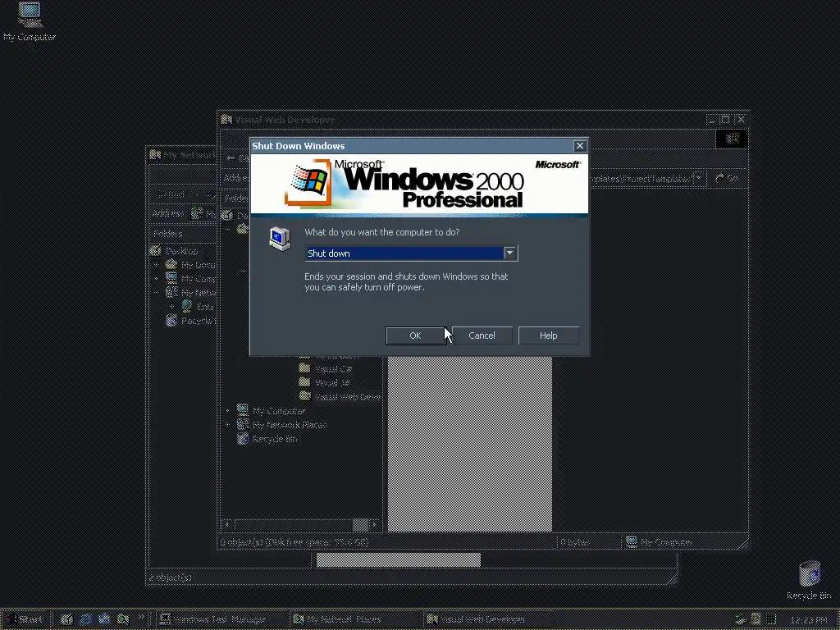Click the second system tray icon
The image size is (840, 630).
pyautogui.click(x=756, y=619)
